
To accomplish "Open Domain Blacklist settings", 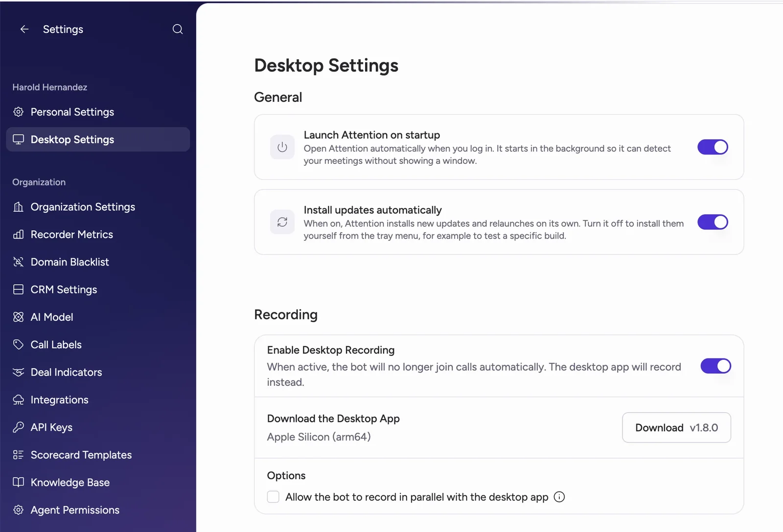I will (98, 262).
